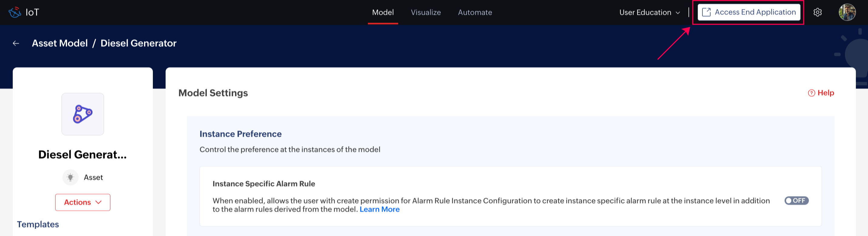
Task: Click Asset Model breadcrumb link
Action: point(60,43)
